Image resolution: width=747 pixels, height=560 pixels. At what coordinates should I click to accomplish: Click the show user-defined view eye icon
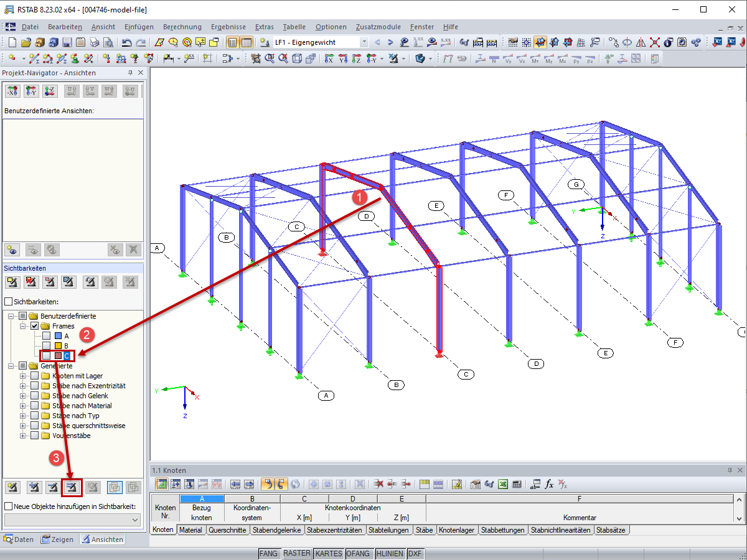pyautogui.click(x=12, y=250)
